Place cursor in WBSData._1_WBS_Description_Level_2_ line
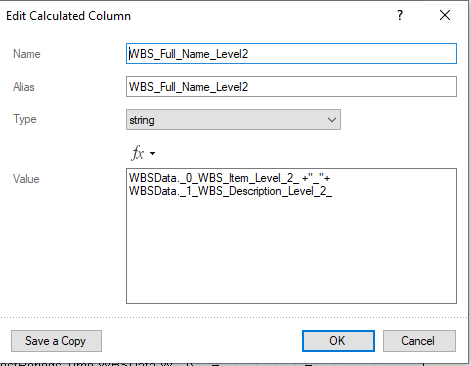 pyautogui.click(x=230, y=191)
